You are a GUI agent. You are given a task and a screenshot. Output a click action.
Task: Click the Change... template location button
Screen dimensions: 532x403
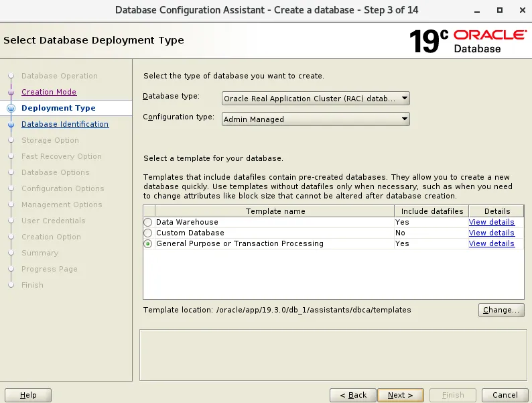coord(501,310)
